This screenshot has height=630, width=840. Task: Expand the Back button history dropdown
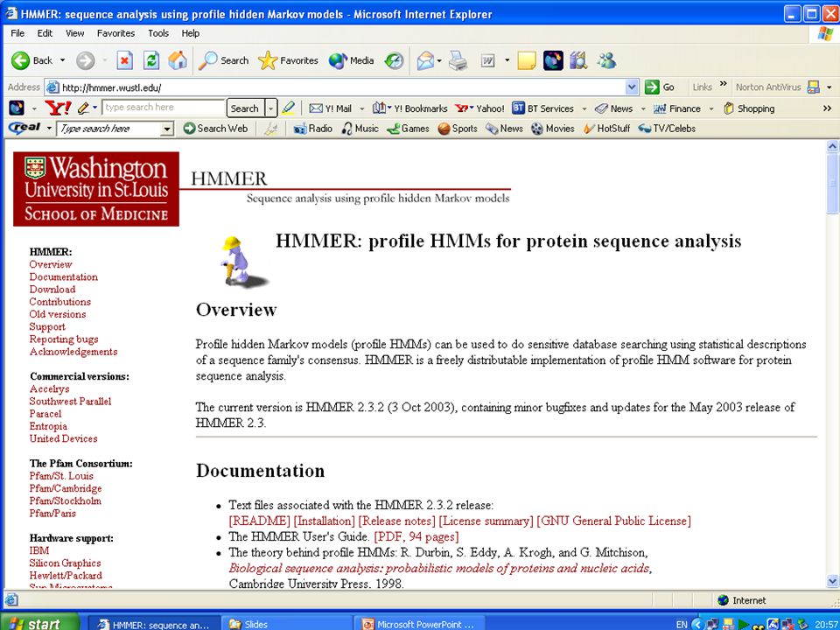[62, 60]
